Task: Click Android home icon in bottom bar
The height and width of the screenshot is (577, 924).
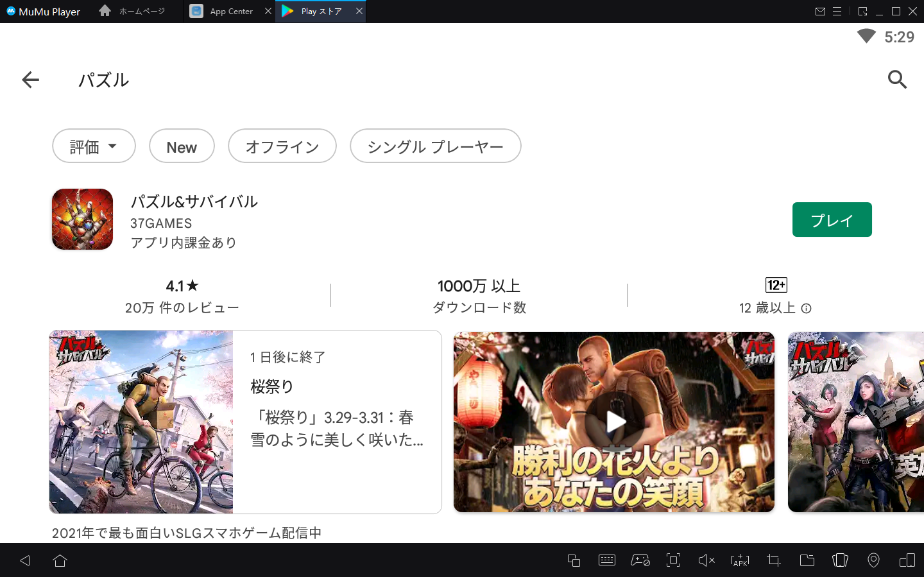Action: tap(60, 560)
